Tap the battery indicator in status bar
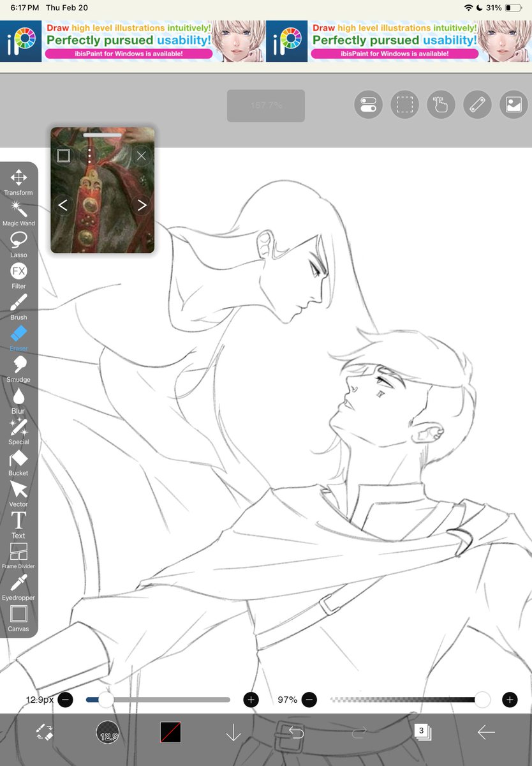 513,8
